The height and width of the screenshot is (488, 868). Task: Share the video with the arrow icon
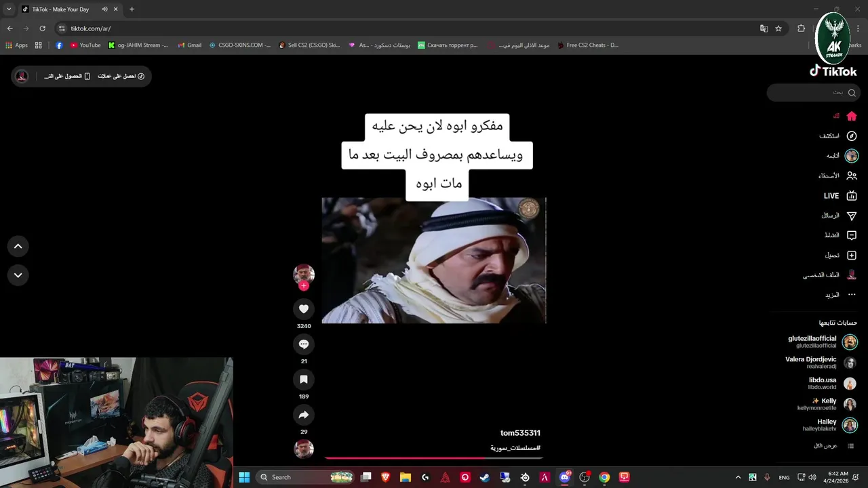coord(304,415)
